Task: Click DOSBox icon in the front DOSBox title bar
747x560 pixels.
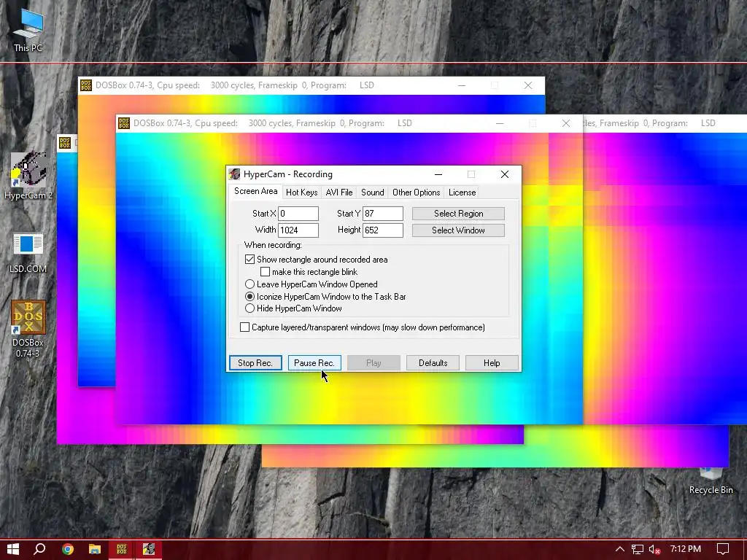Action: click(x=124, y=122)
